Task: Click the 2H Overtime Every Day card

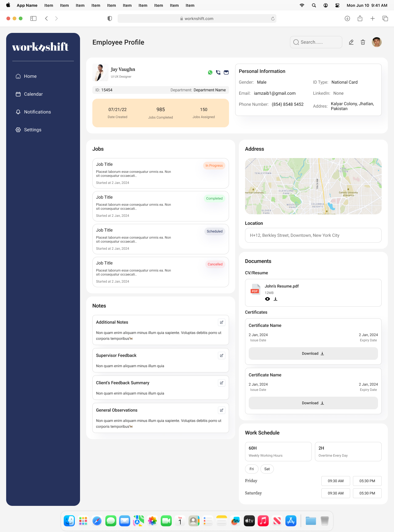Action: pyautogui.click(x=348, y=451)
